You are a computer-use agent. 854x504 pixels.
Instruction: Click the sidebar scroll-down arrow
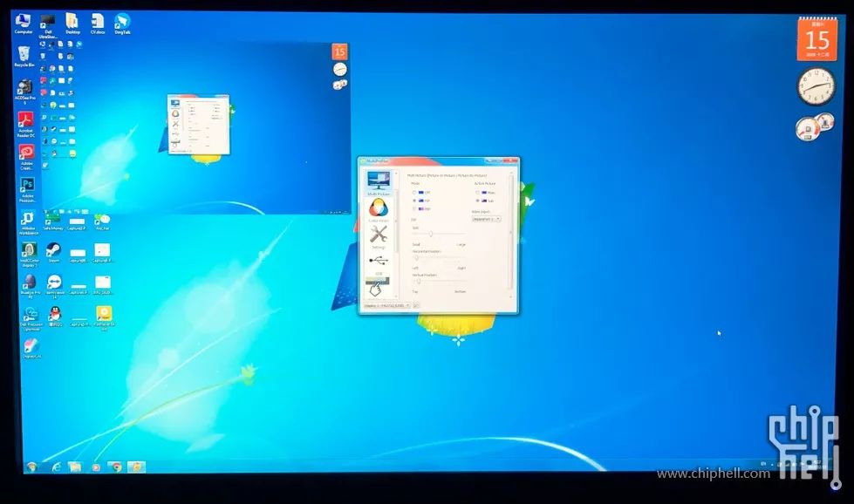[396, 296]
